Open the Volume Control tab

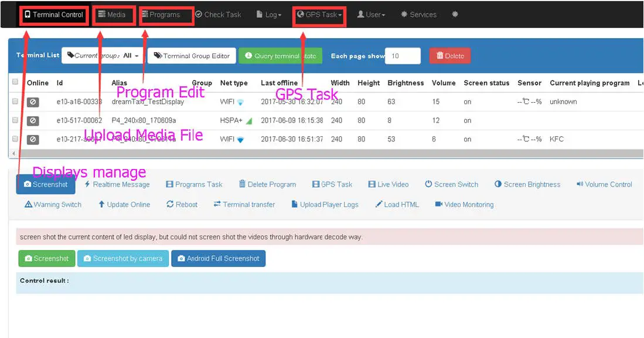604,184
